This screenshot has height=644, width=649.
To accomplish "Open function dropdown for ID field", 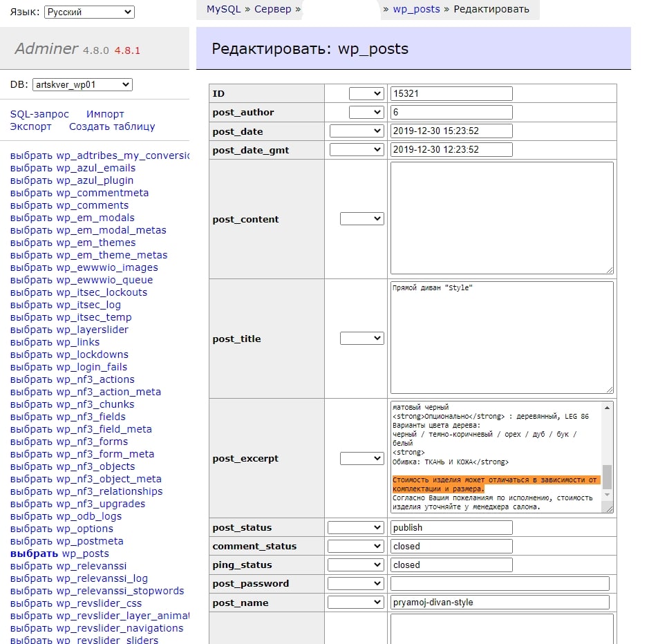I will (366, 93).
